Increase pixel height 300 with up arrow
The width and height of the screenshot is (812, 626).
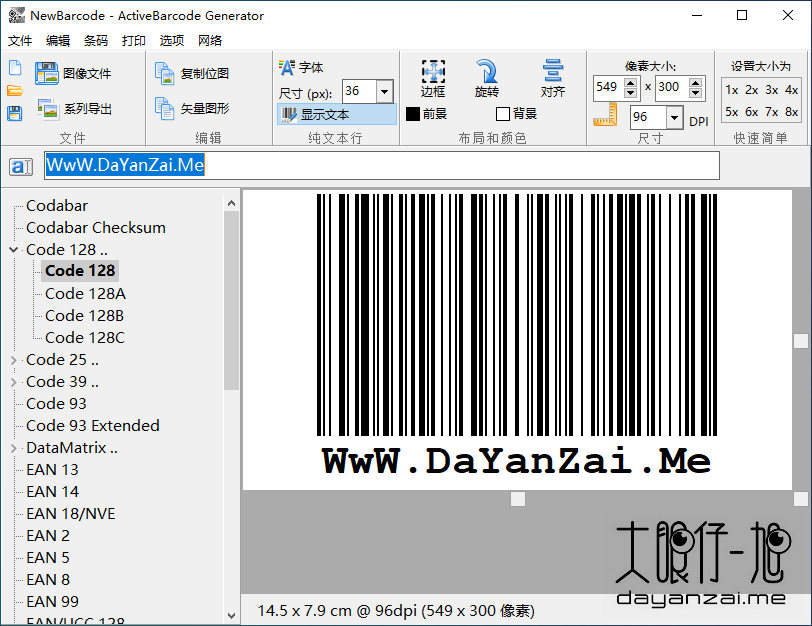click(696, 82)
